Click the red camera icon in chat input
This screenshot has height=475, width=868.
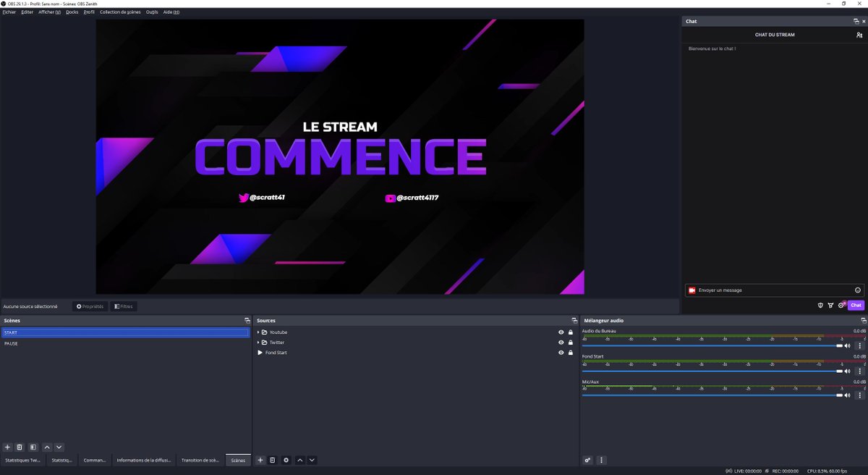[x=692, y=290]
